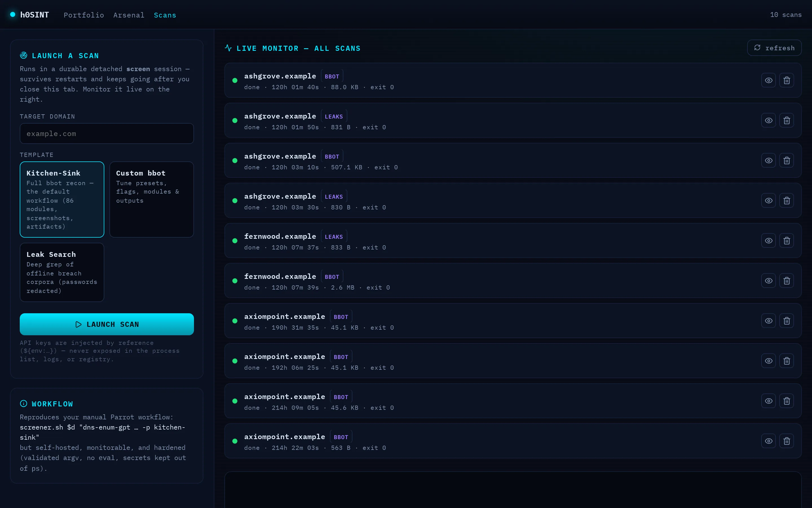
Task: Delete the ashgrove.example LEAKS 830 B scan
Action: click(787, 201)
